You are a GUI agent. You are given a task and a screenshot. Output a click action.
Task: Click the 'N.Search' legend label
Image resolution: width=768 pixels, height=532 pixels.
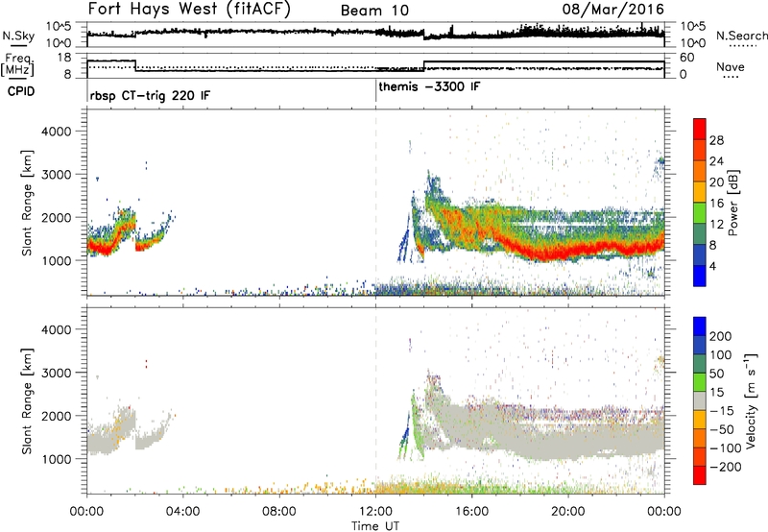tap(741, 36)
